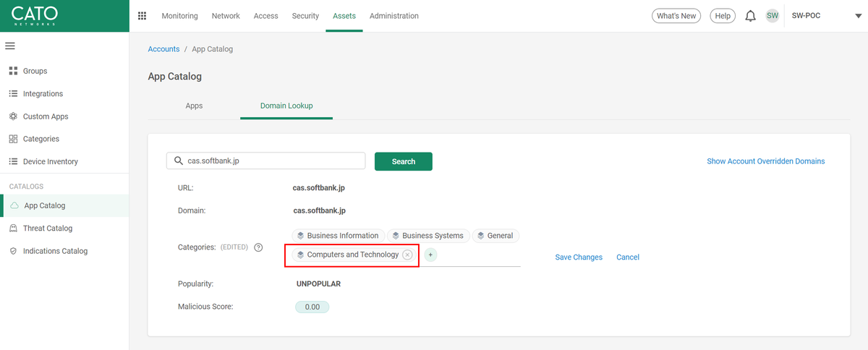Go to Accounts breadcrumb link
The width and height of the screenshot is (868, 350).
(x=163, y=49)
